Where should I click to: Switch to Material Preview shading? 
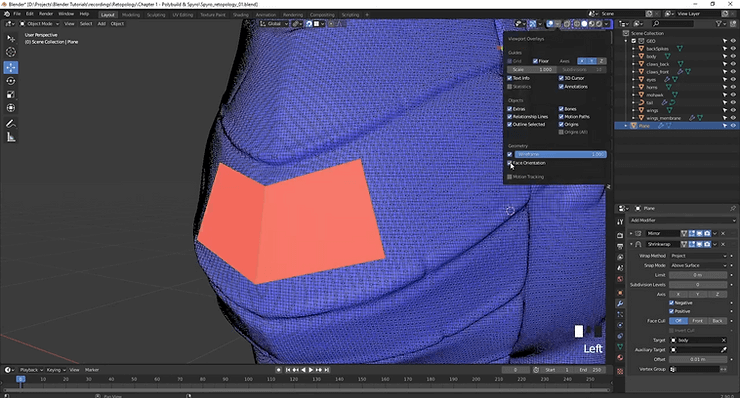click(592, 24)
